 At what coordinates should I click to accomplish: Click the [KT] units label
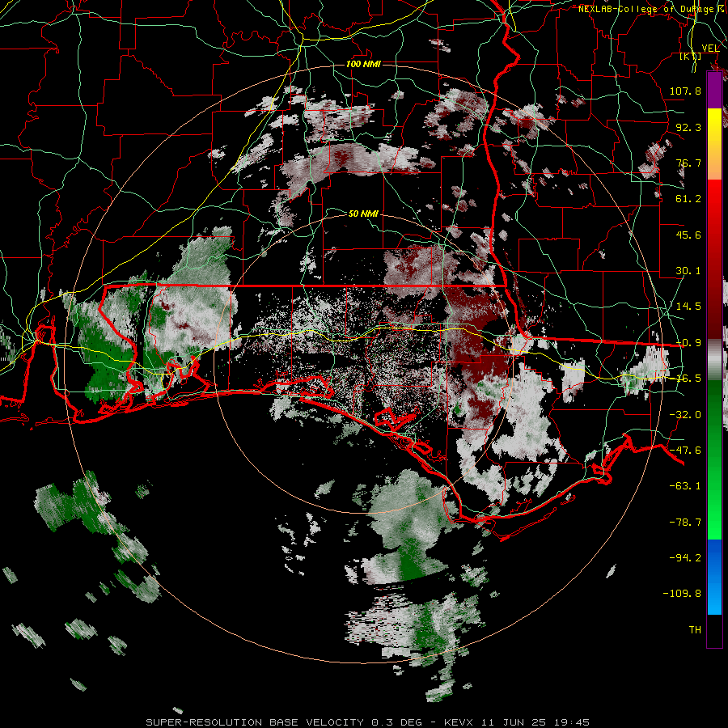pyautogui.click(x=691, y=57)
